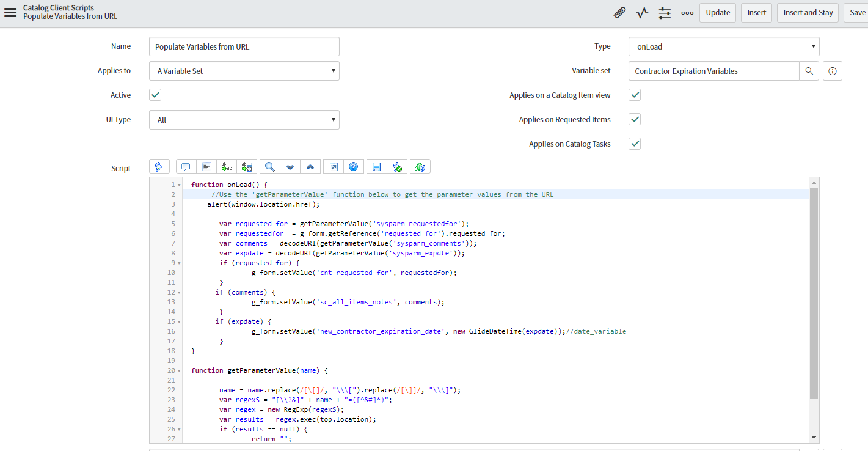Toggle comment on the script line
Image resolution: width=868 pixels, height=451 pixels.
coord(186,166)
